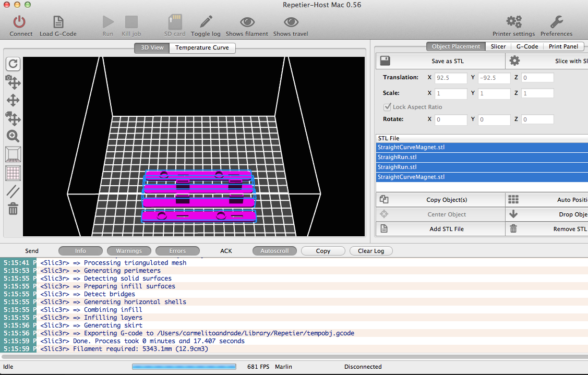Toggle the Info log filter

[81, 251]
